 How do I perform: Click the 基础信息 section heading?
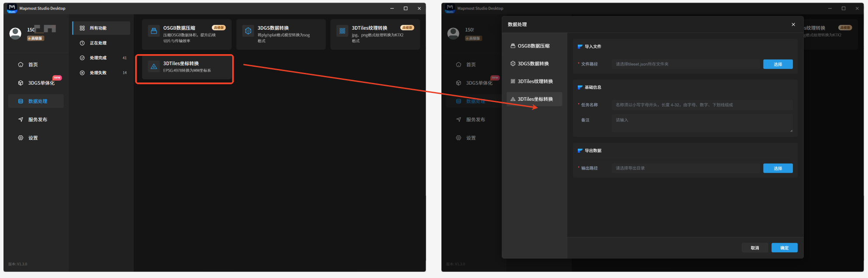point(593,87)
